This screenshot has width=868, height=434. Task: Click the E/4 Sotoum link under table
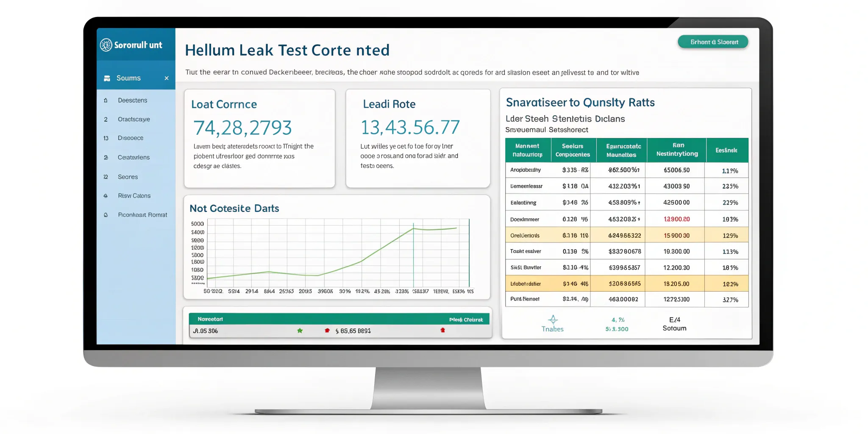coord(674,324)
